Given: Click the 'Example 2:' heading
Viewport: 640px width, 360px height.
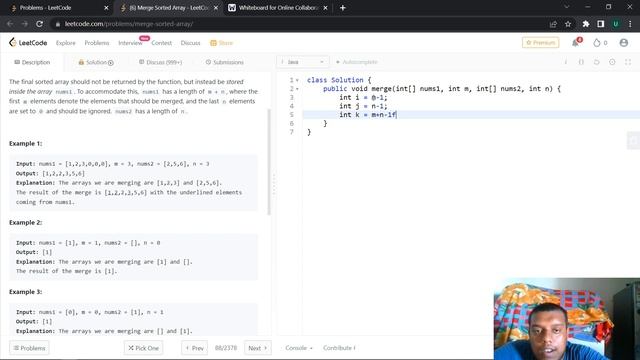Looking at the screenshot, I should click(x=25, y=222).
